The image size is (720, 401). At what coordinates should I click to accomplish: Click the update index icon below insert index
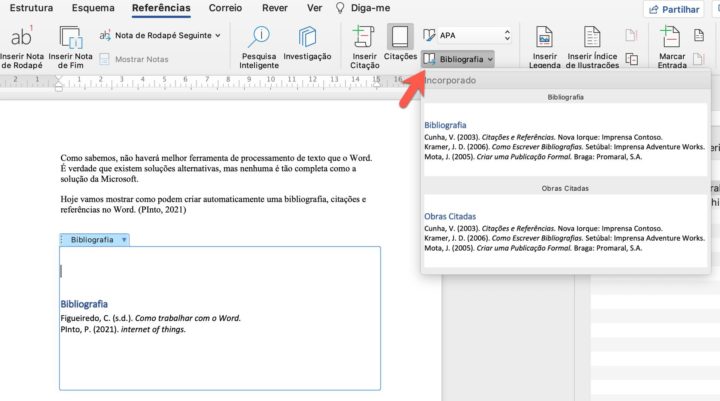click(698, 59)
